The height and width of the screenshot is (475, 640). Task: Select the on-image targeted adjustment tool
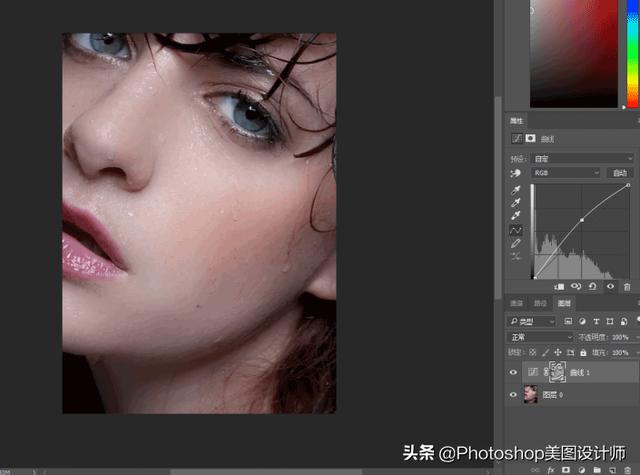click(x=516, y=173)
